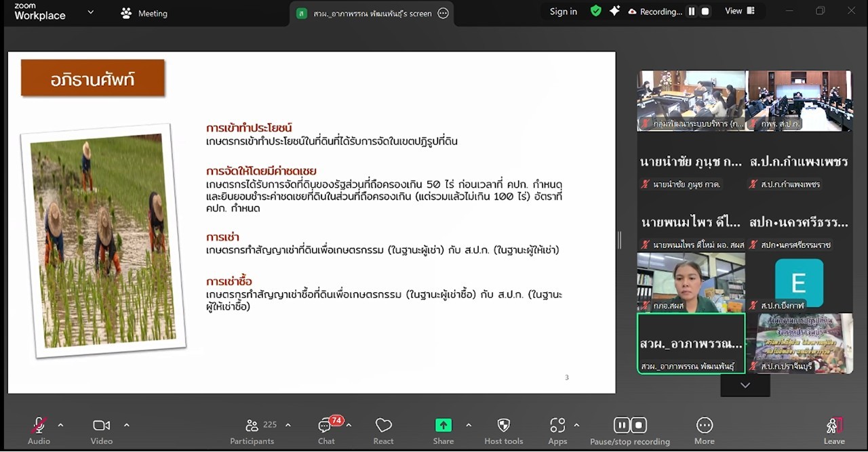Open the View layout menu
This screenshot has width=868, height=452.
[740, 12]
